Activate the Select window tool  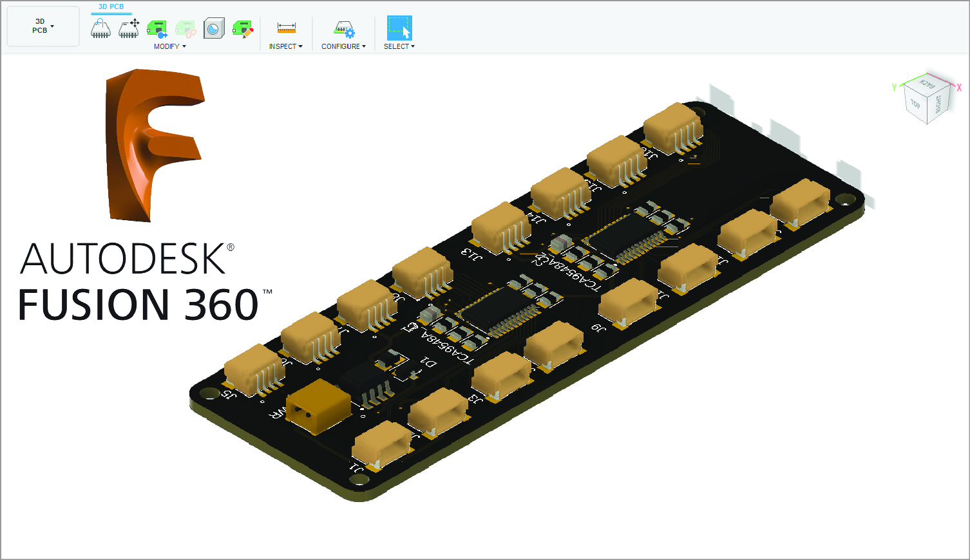[x=399, y=28]
